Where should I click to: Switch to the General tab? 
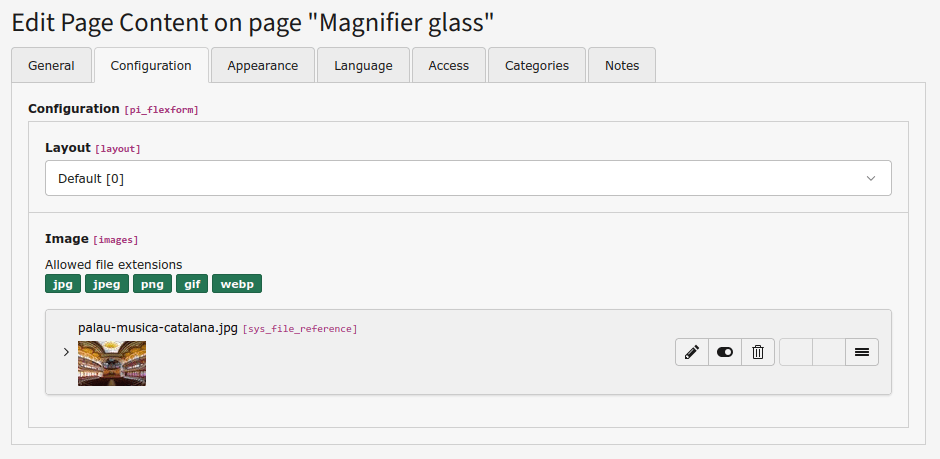[x=51, y=66]
